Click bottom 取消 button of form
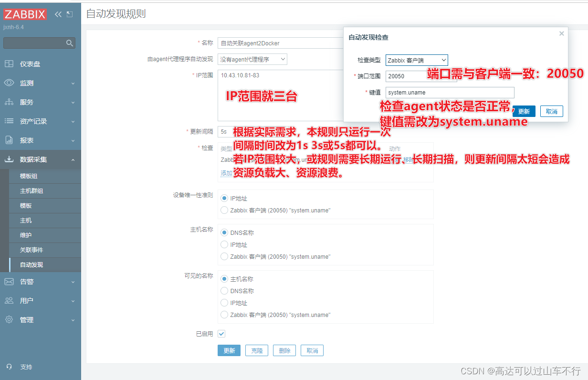588x380 pixels. [312, 350]
